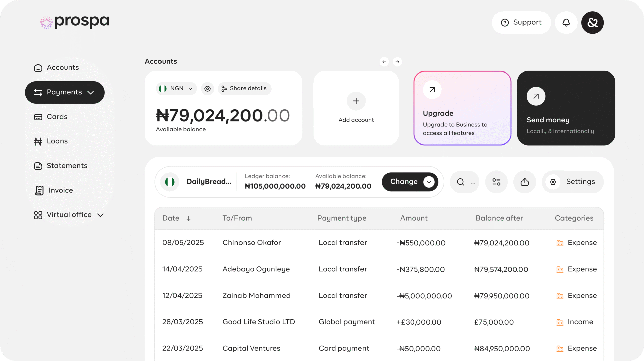This screenshot has height=361, width=644.
Task: Click the date 08/05/2025
Action: point(183,243)
